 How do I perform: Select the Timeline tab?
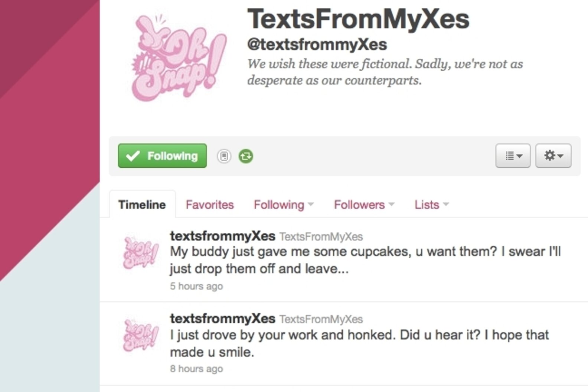pos(142,205)
